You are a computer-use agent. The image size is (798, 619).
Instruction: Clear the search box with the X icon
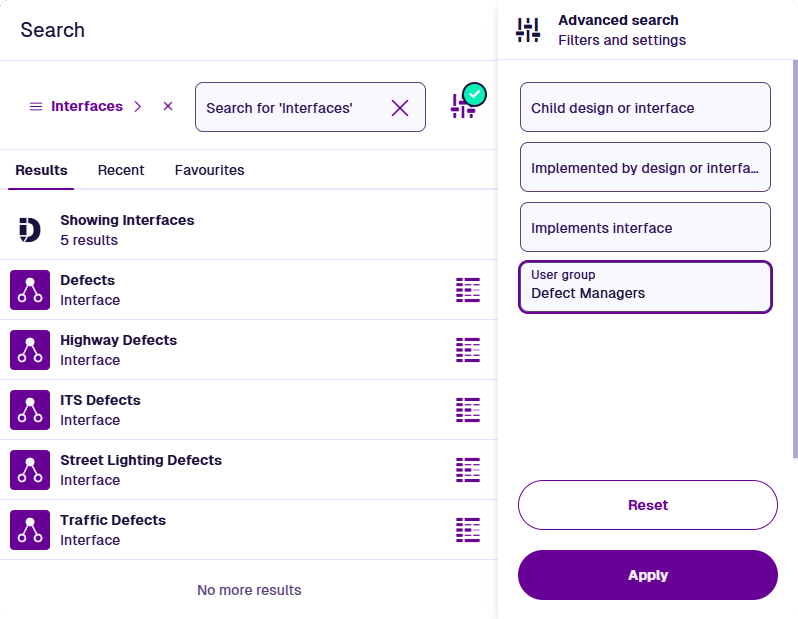[x=400, y=108]
